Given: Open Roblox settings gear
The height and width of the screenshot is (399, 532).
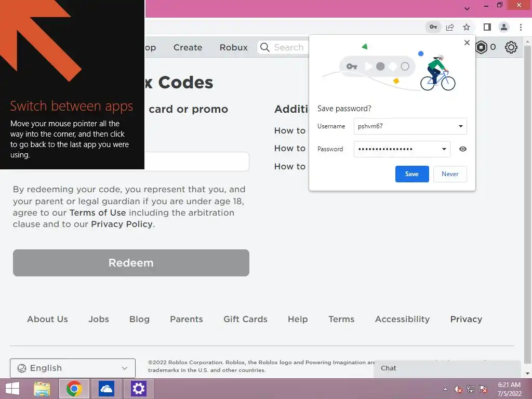Looking at the screenshot, I should pos(511,47).
